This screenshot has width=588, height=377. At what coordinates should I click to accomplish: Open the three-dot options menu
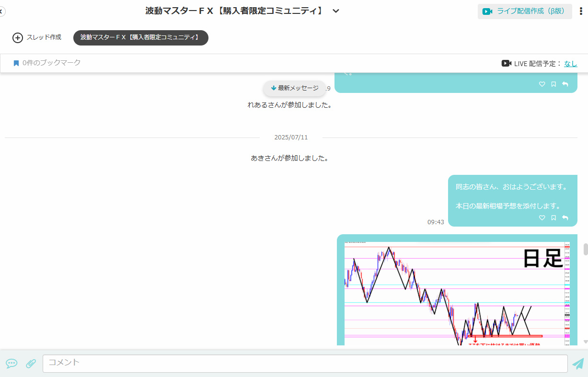pos(581,11)
